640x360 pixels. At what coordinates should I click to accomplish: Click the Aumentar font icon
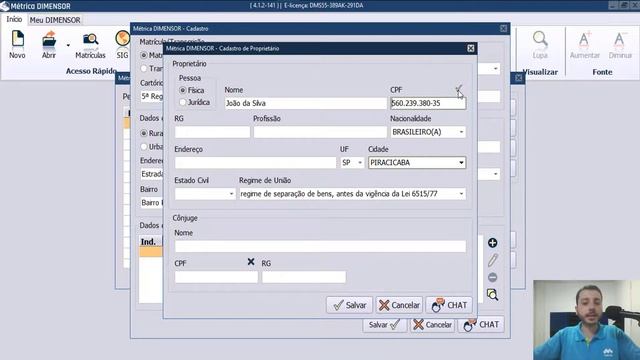click(x=584, y=40)
